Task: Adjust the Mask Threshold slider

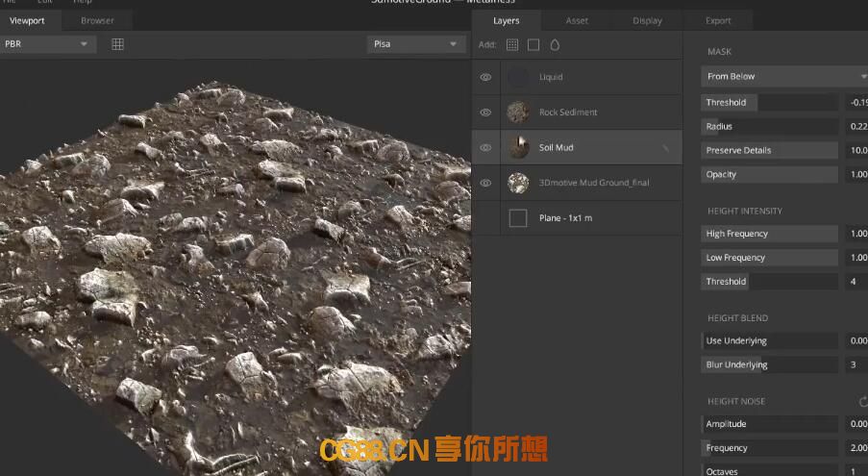Action: click(x=769, y=102)
